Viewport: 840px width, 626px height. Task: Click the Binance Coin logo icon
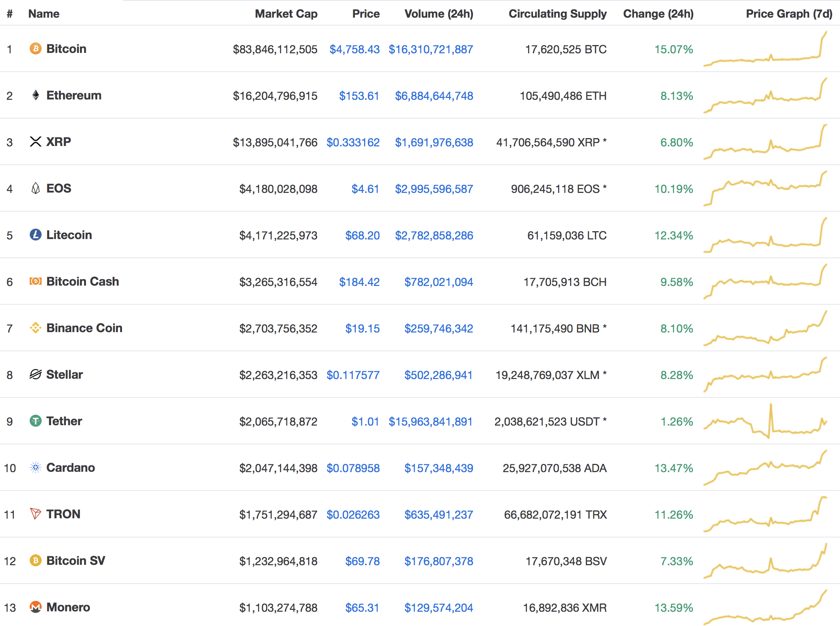(x=36, y=328)
